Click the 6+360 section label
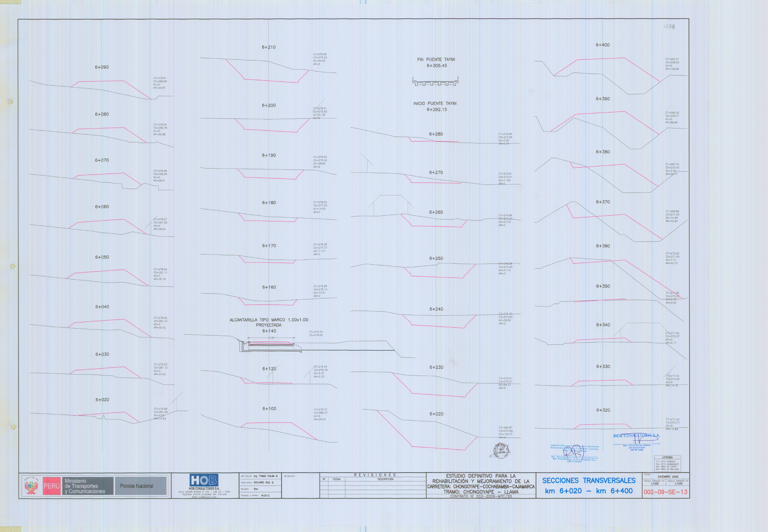 coord(603,246)
